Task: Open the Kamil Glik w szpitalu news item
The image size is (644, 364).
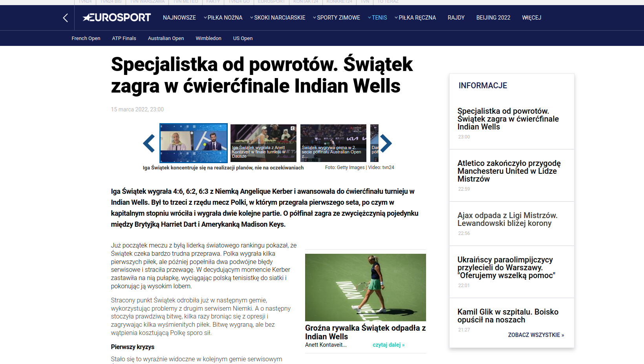Action: (x=508, y=316)
